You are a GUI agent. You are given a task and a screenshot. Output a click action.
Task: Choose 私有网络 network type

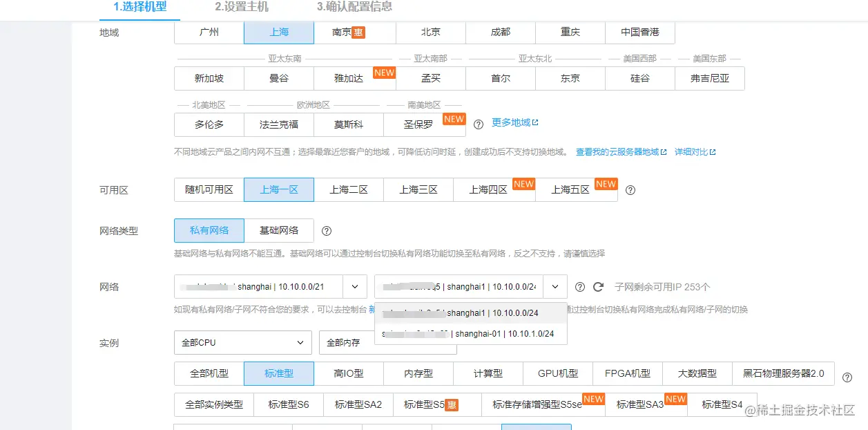tap(209, 230)
